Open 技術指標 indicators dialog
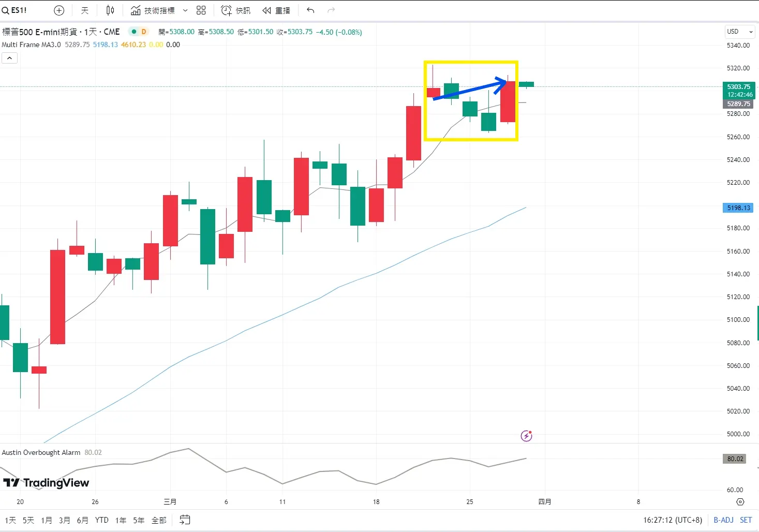Screen dimensions: 759x532 [x=153, y=10]
